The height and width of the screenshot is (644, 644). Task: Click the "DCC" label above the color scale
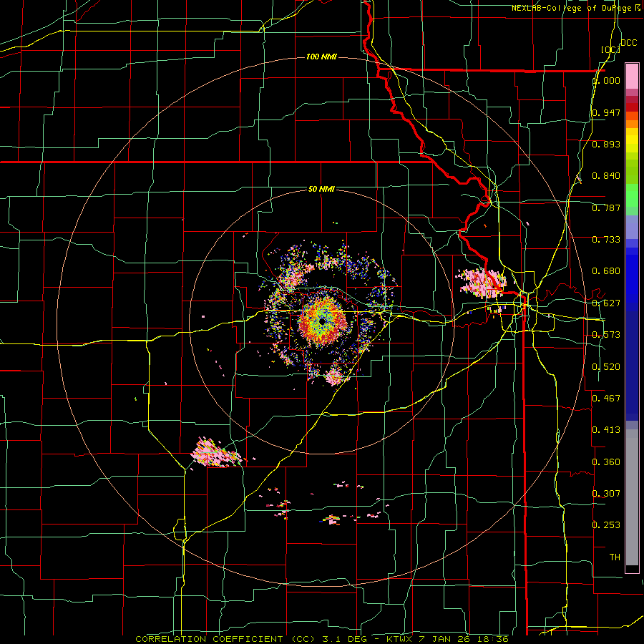(x=628, y=43)
